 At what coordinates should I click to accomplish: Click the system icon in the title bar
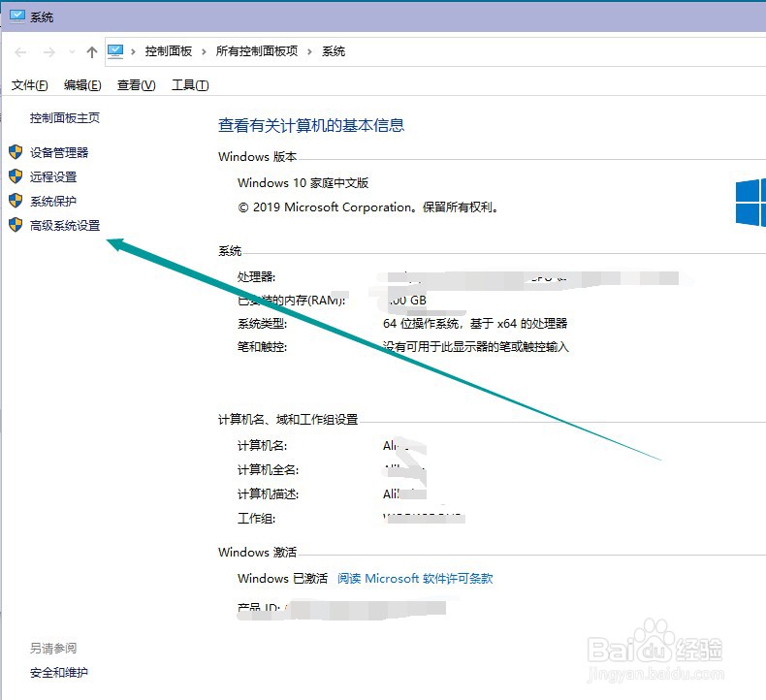pyautogui.click(x=17, y=16)
